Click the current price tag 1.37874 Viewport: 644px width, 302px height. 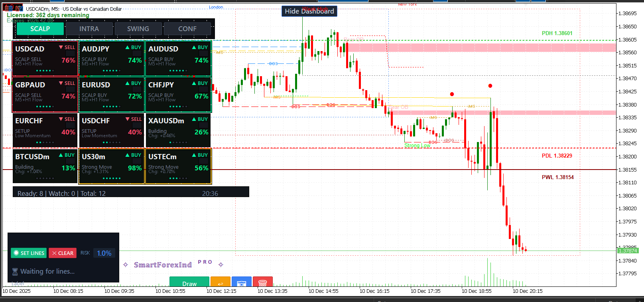click(x=628, y=251)
